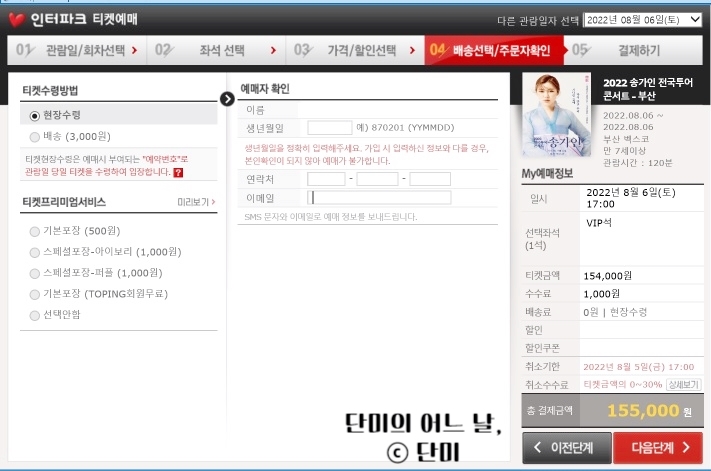The width and height of the screenshot is (711, 471).
Task: Click the 154,000원 ticket price value
Action: pyautogui.click(x=608, y=276)
